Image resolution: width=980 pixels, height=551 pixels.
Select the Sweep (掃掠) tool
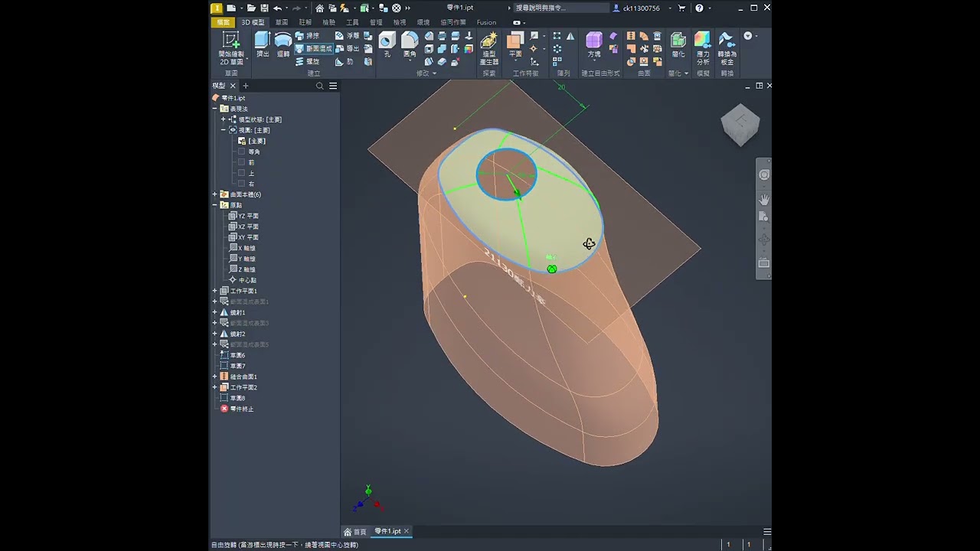pyautogui.click(x=308, y=36)
